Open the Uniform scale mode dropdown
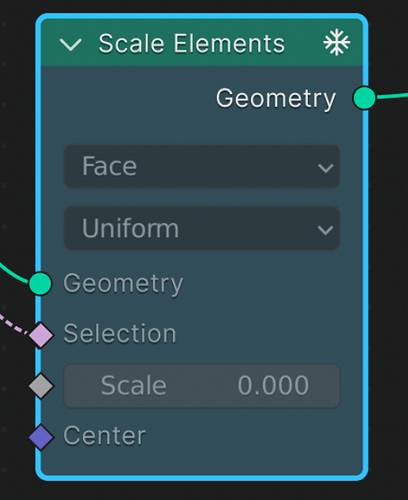408x500 pixels. (x=202, y=228)
